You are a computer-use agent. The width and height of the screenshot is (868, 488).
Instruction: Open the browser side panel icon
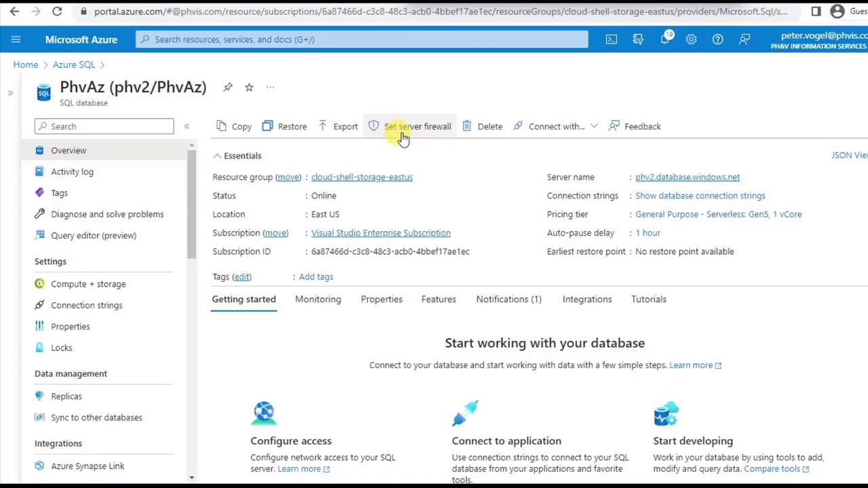pyautogui.click(x=816, y=12)
